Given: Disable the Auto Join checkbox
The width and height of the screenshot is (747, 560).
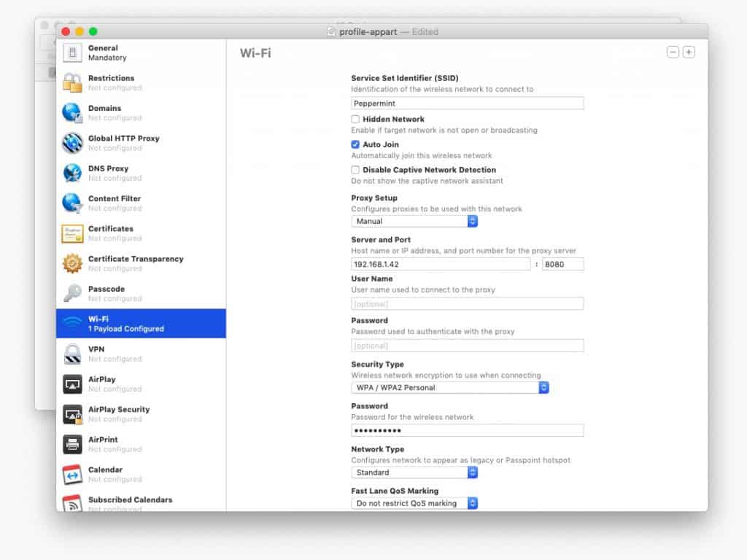Looking at the screenshot, I should 355,144.
